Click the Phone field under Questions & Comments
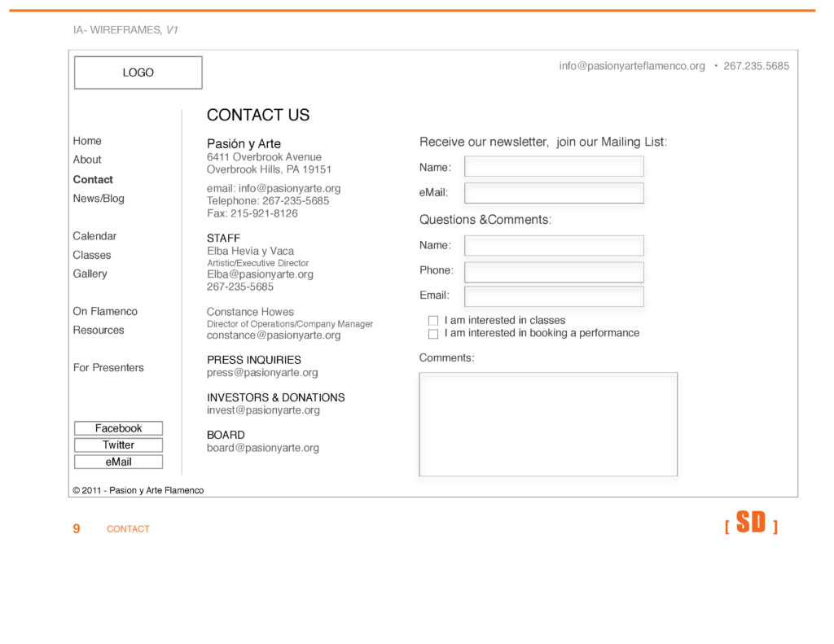This screenshot has height=644, width=834. pos(554,271)
